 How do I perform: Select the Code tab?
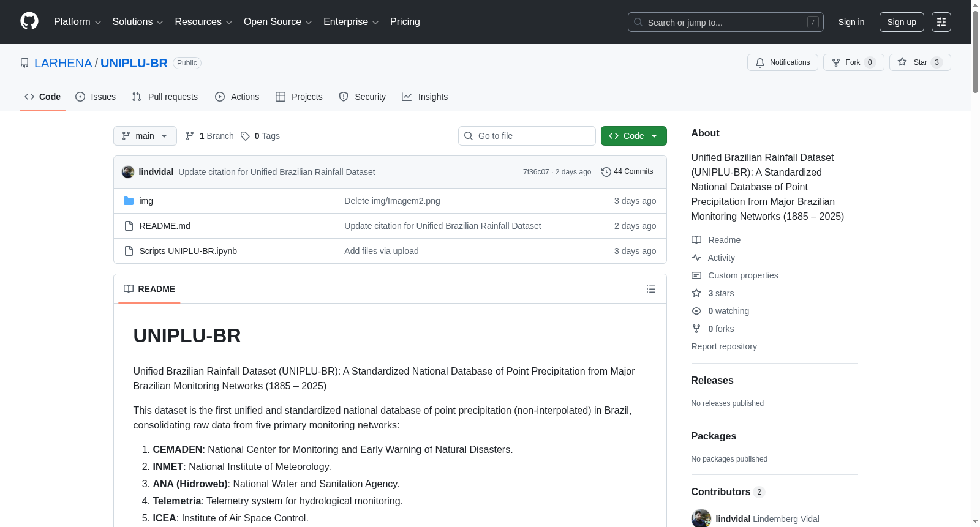(43, 97)
